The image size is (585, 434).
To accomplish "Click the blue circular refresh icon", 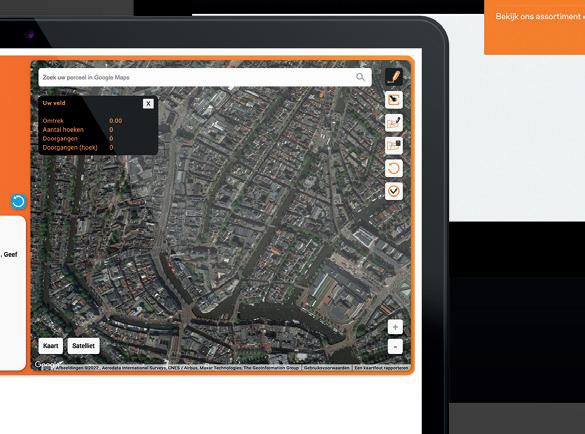I will 18,202.
